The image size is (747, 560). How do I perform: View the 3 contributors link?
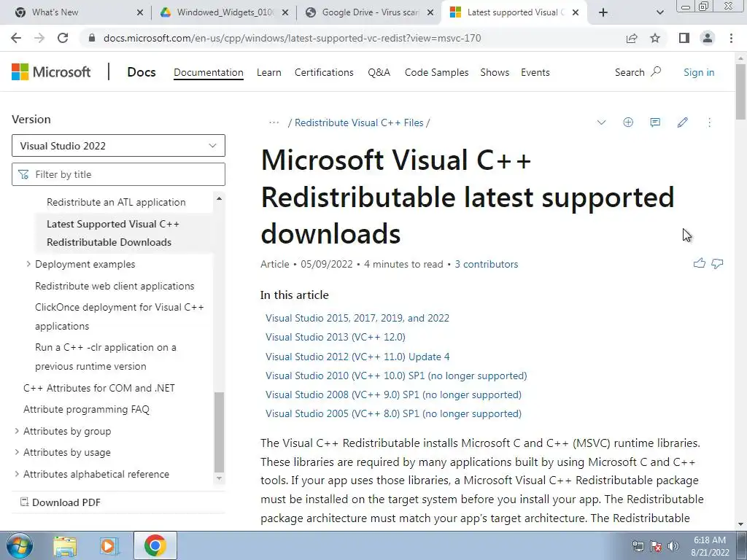pos(486,264)
